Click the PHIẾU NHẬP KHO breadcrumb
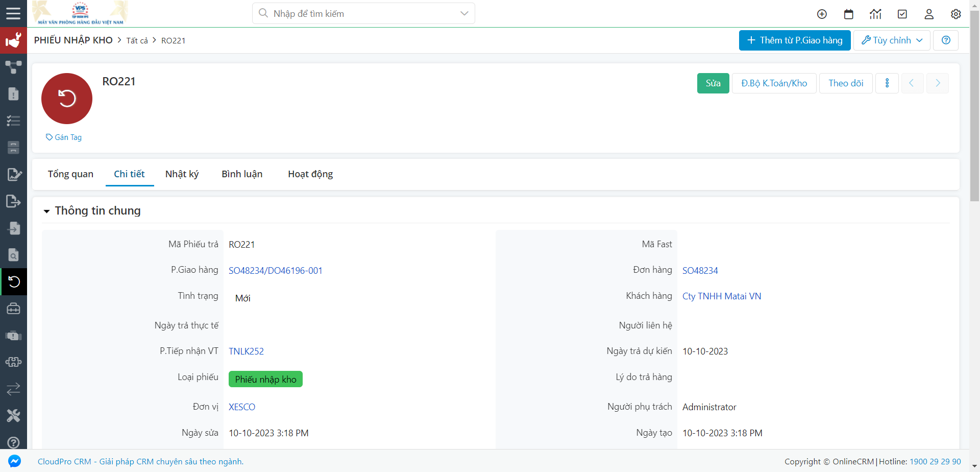This screenshot has height=472, width=980. 73,40
